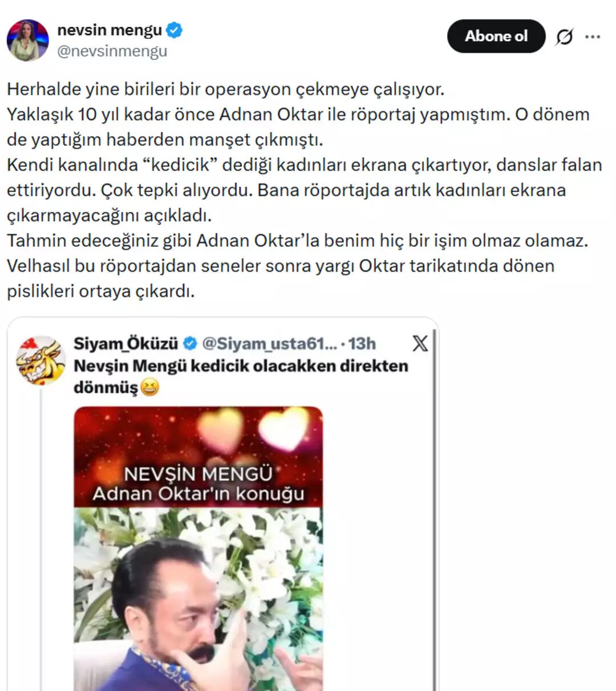Image resolution: width=616 pixels, height=691 pixels.
Task: Open the @Siyam_usta61 handle
Action: 270,344
